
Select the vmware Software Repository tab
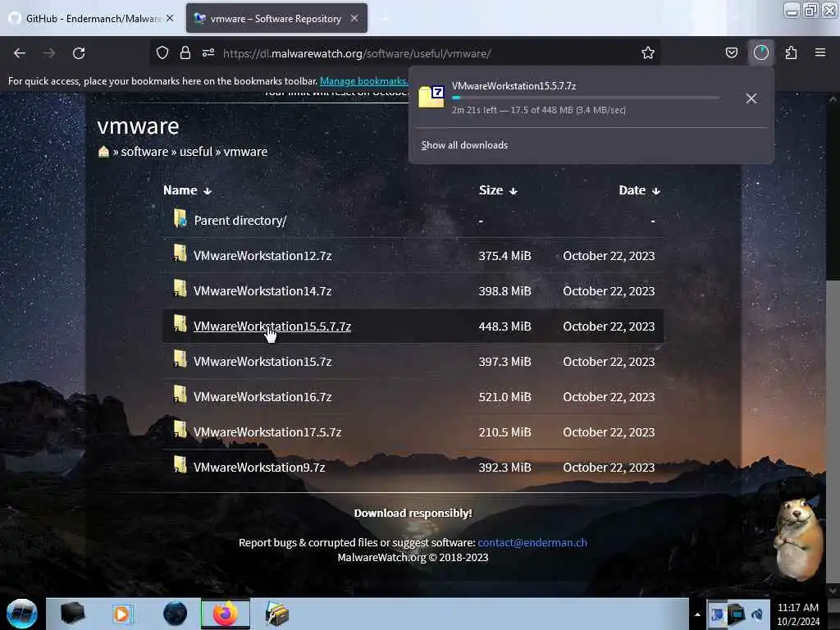click(276, 18)
